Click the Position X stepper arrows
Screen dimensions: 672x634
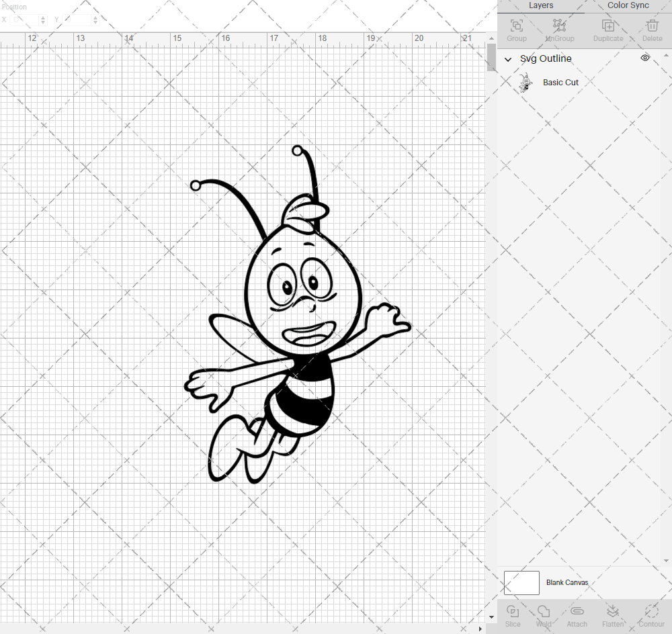click(x=43, y=19)
